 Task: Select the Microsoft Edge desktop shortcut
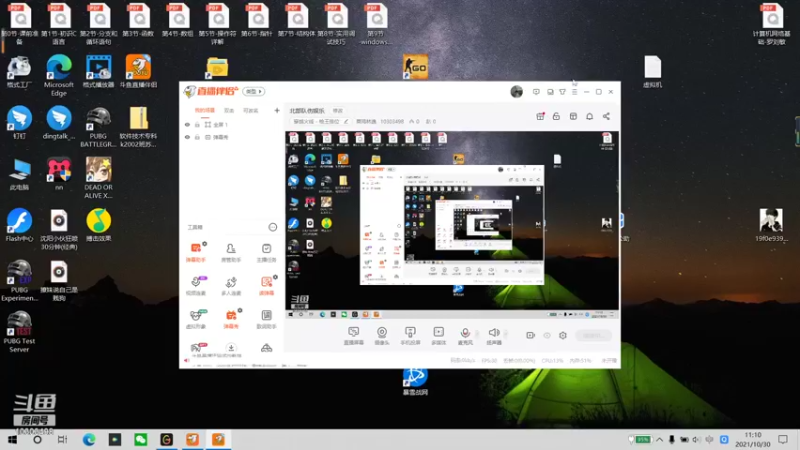(x=59, y=75)
